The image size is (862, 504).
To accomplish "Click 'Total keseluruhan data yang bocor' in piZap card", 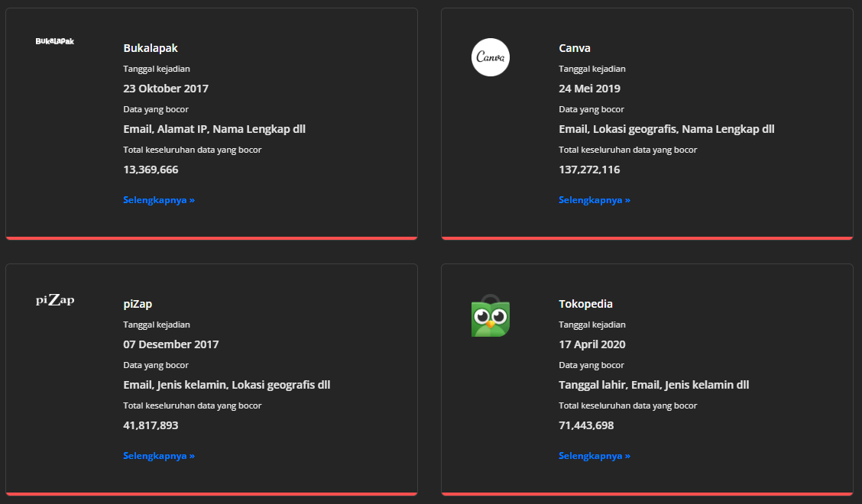I will click(193, 405).
